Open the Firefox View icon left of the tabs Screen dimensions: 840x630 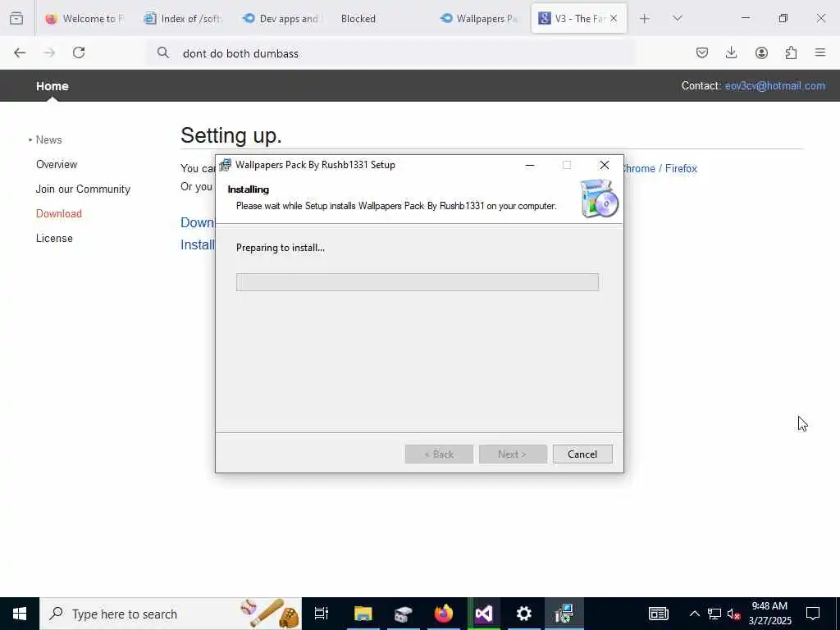point(16,18)
